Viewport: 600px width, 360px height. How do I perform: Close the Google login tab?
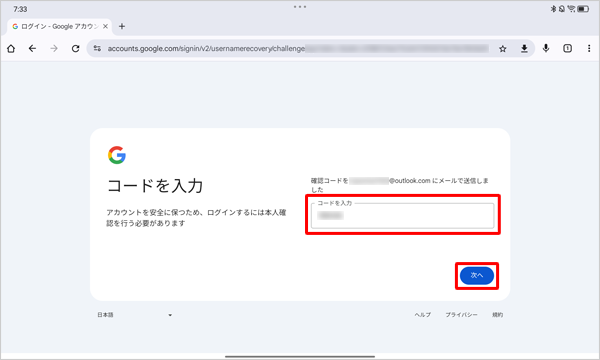tap(105, 26)
